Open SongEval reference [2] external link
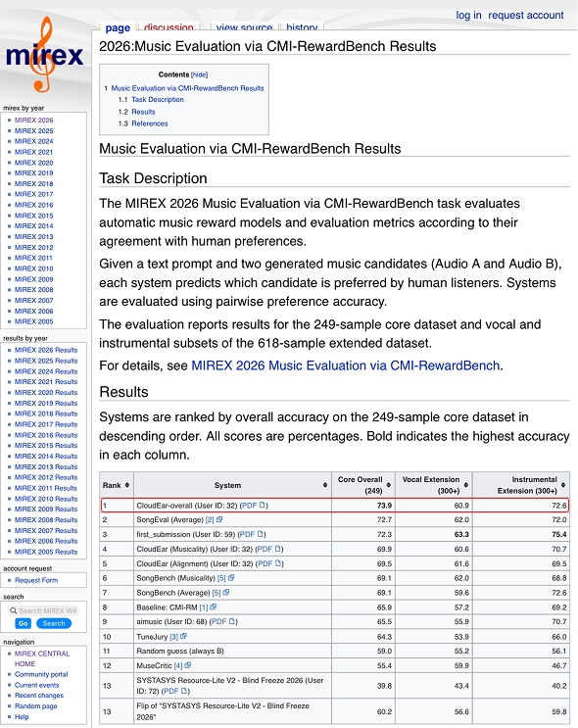This screenshot has height=728, width=578. [214, 519]
